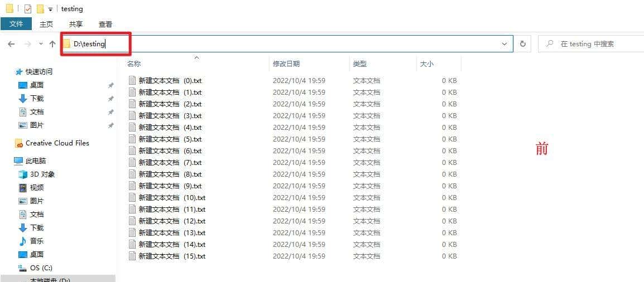This screenshot has height=282, width=644.
Task: Click text icon of 新建文本文档 (15).txt
Action: 132,256
